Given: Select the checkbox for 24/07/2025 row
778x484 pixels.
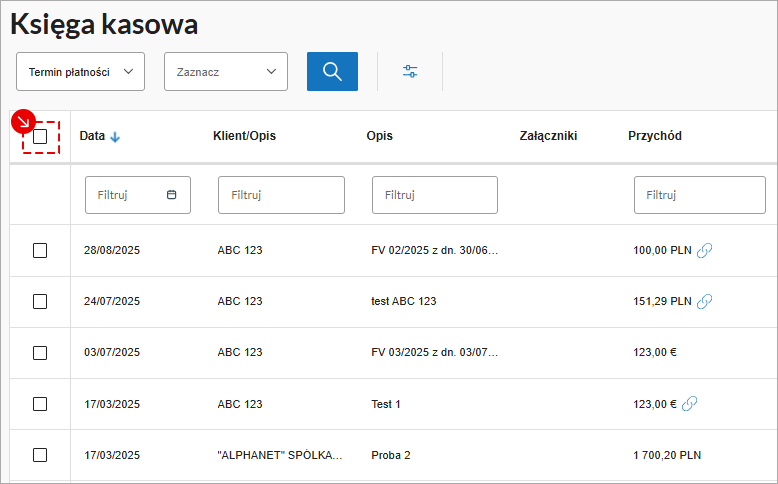Looking at the screenshot, I should [40, 301].
